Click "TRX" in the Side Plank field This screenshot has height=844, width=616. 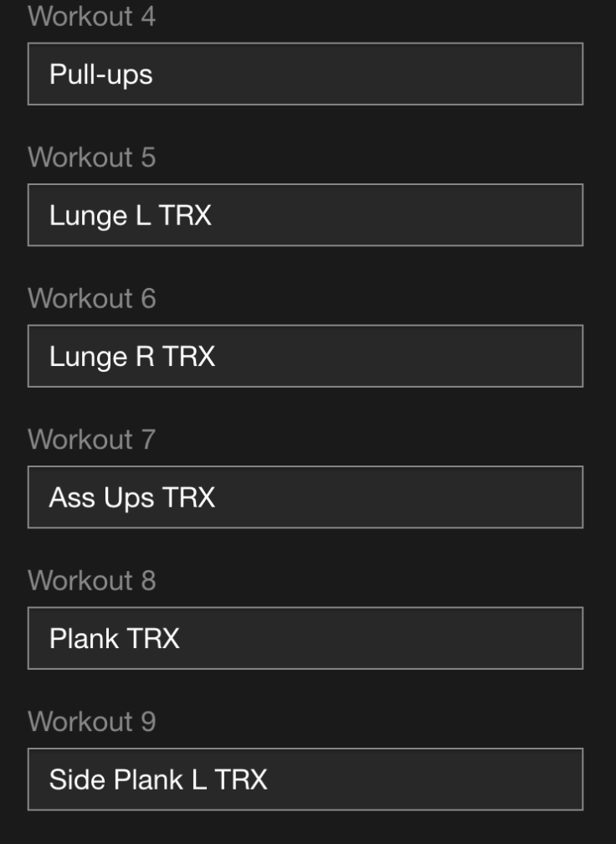(x=241, y=780)
